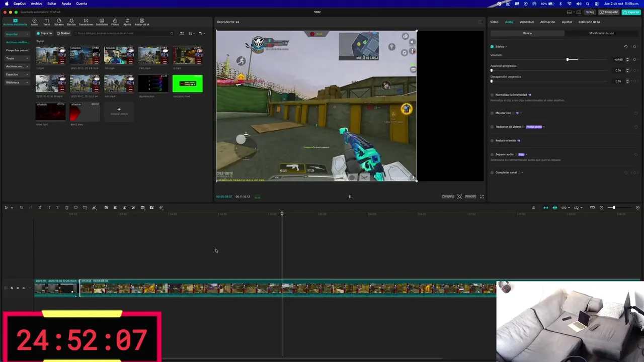Switch to the Vídeo inspector tab

[494, 22]
